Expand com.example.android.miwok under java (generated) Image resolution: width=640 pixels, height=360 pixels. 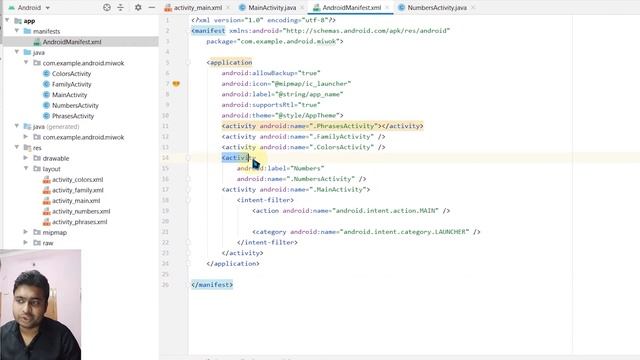(x=26, y=137)
